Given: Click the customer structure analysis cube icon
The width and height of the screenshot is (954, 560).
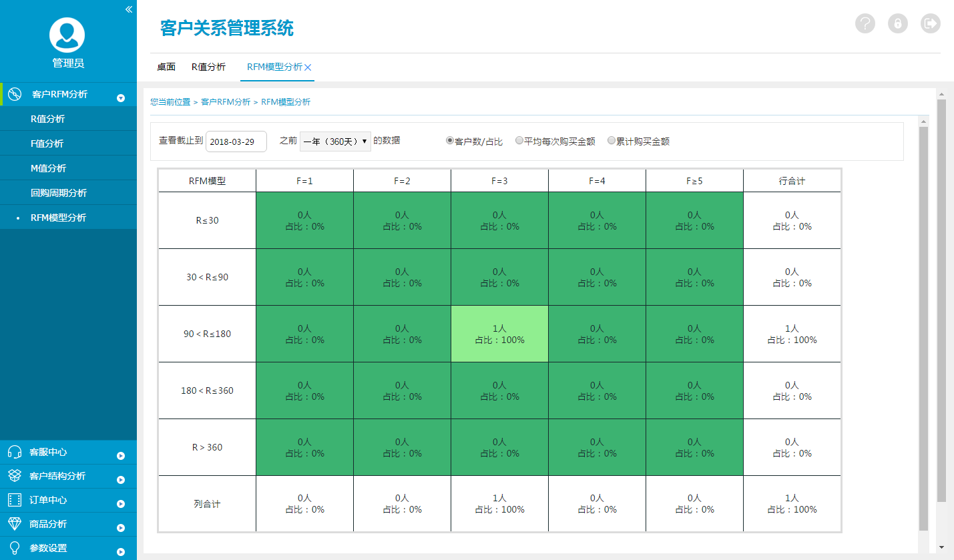Looking at the screenshot, I should point(14,476).
